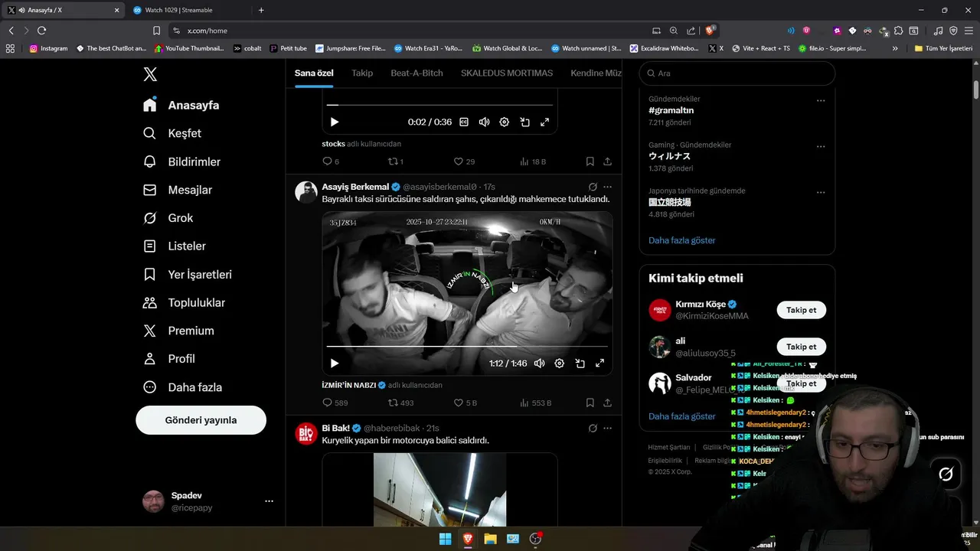Switch to the Takip tab
This screenshot has width=980, height=551.
coord(362,73)
